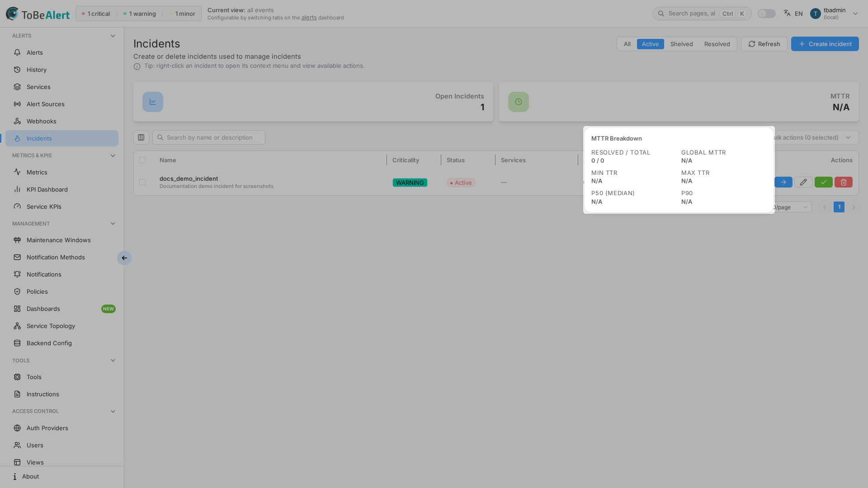Collapse the MANAGEMENT section chevron

pos(113,224)
